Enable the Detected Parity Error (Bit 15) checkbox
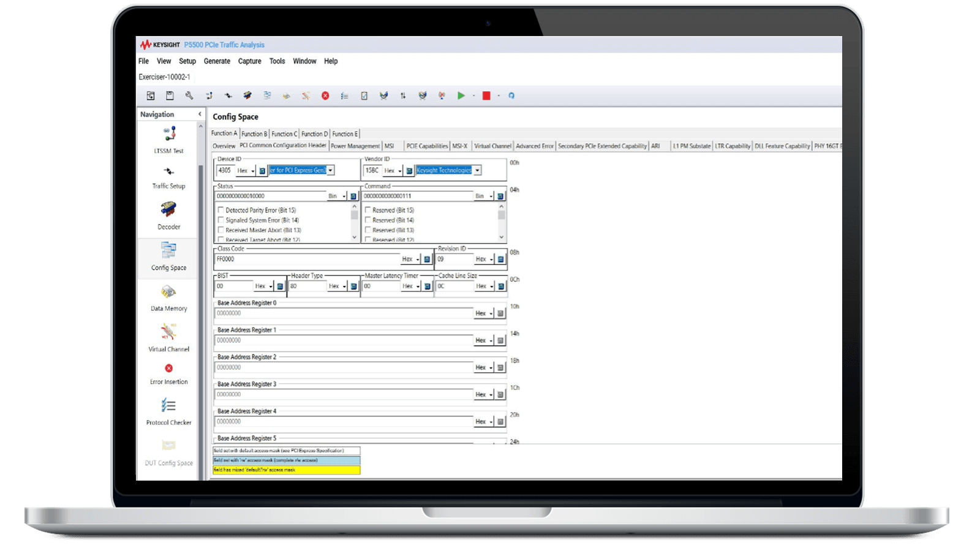This screenshot has height=551, width=980. (x=221, y=209)
